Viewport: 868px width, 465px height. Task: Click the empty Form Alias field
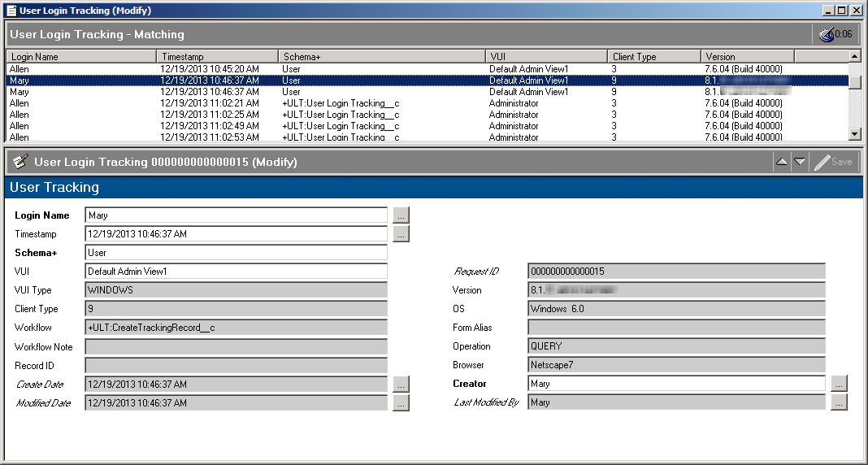click(x=676, y=328)
